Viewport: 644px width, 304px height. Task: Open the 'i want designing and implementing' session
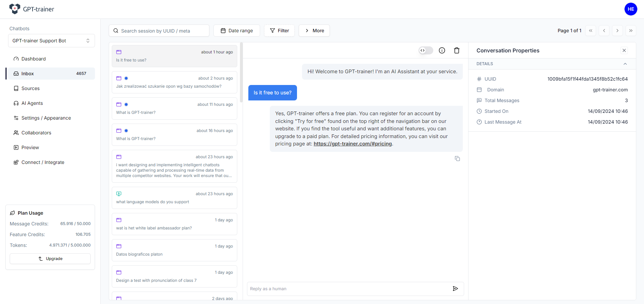pos(175,166)
